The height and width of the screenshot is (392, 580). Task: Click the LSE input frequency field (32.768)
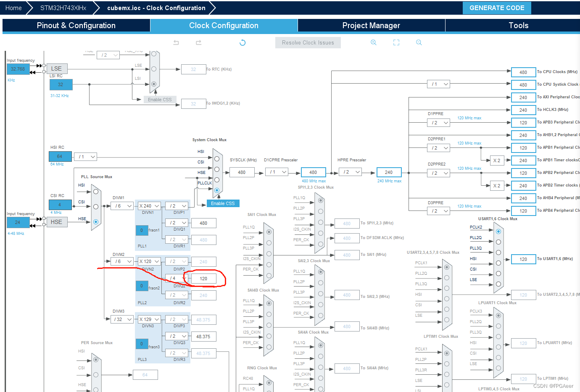click(x=18, y=69)
